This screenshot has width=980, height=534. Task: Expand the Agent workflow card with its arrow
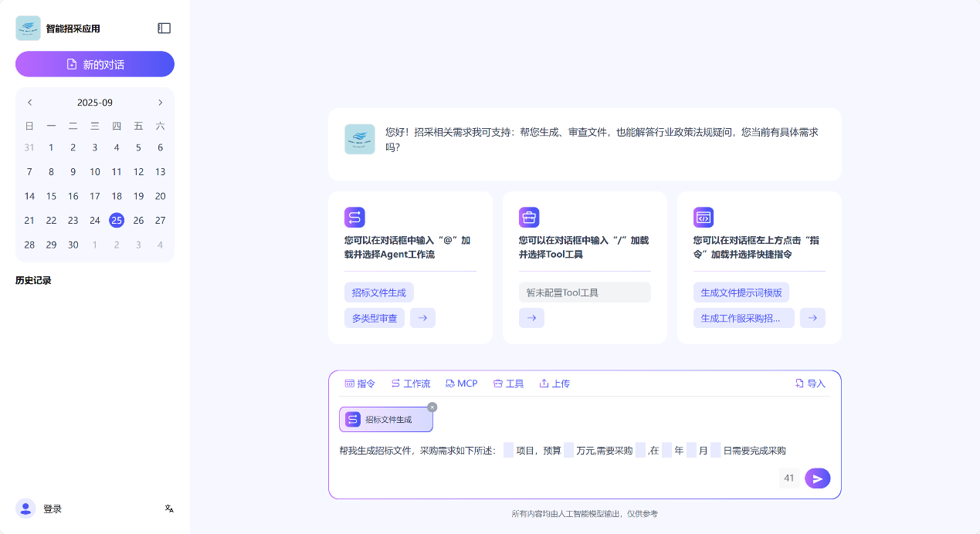[422, 317]
